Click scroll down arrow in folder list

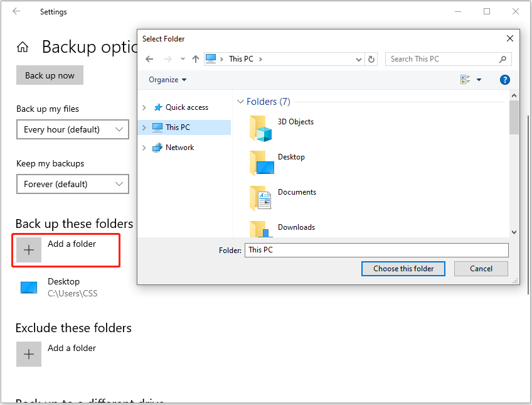514,232
